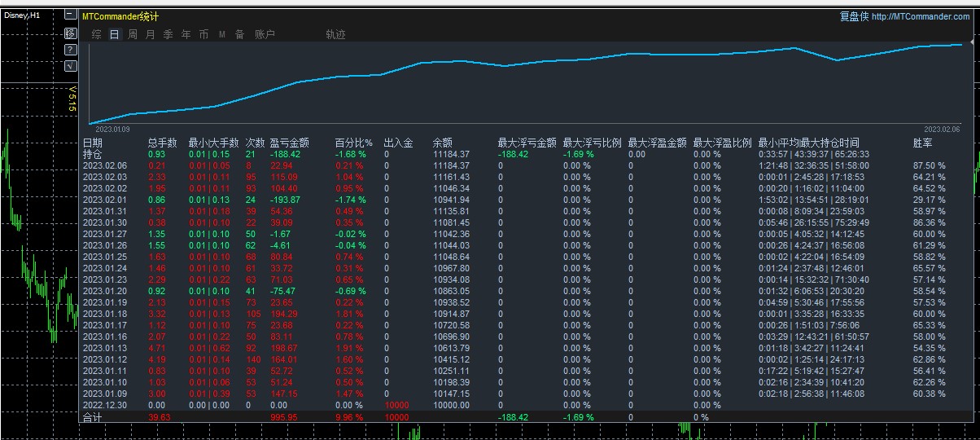Click the 995.95 total profit value
Screen dimensions: 980x440
[x=284, y=417]
